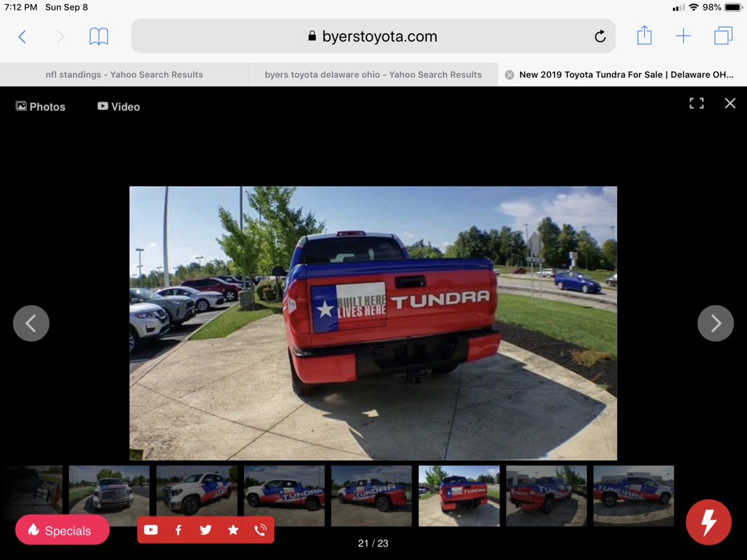Tap the Wi-Fi status icon
This screenshot has height=560, width=747.
coord(693,8)
